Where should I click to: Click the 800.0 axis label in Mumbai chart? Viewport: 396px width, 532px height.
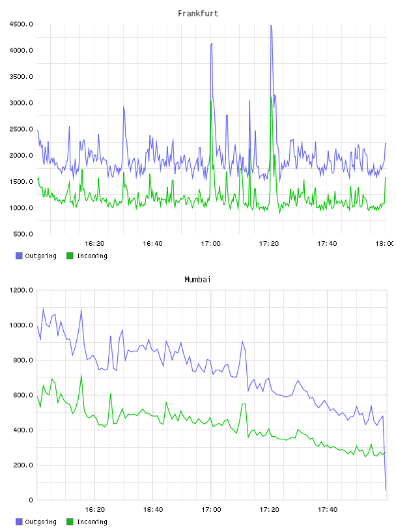coord(23,360)
